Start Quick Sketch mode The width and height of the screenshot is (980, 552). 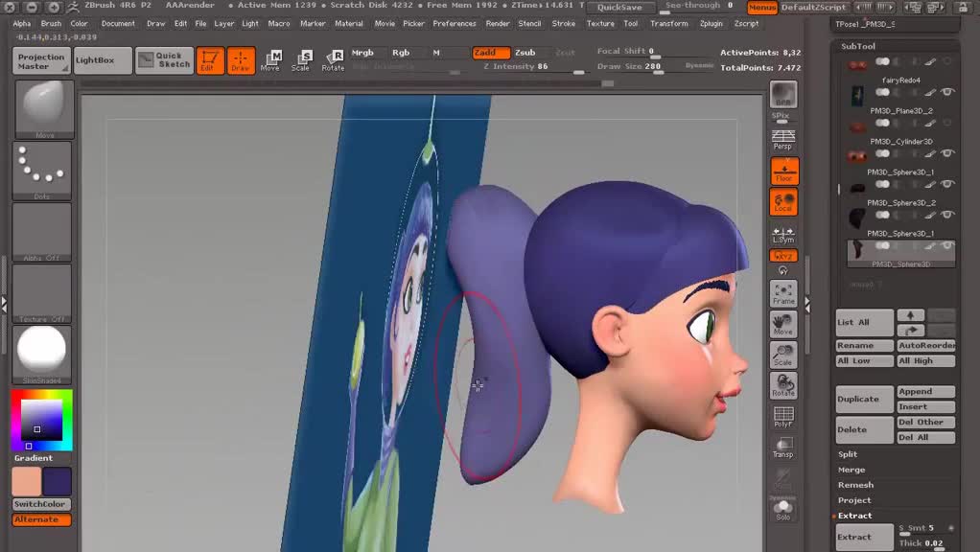(164, 60)
